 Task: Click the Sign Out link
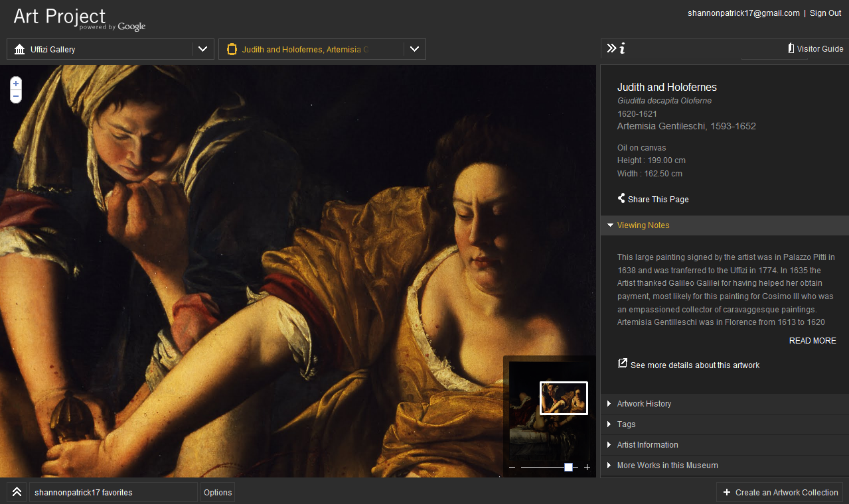(825, 13)
